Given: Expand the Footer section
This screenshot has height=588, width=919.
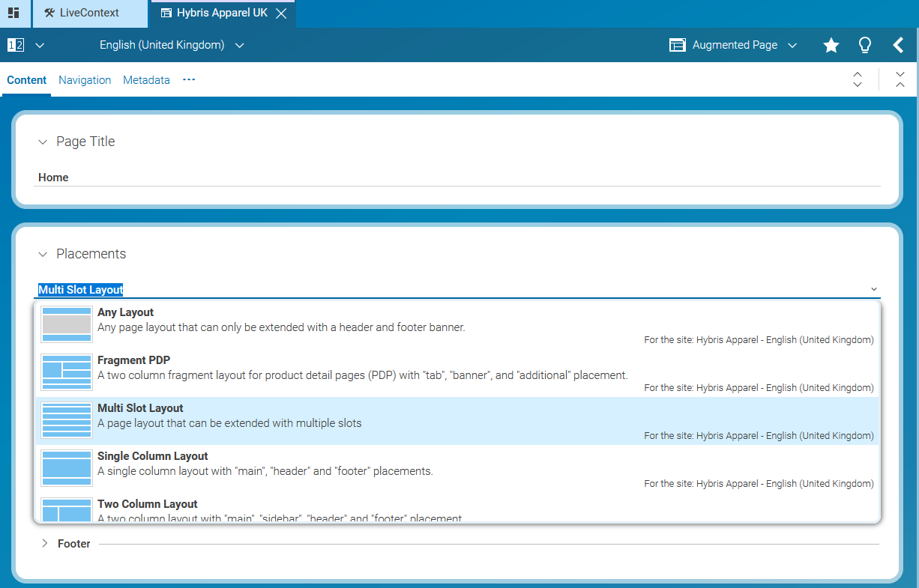Looking at the screenshot, I should 44,543.
